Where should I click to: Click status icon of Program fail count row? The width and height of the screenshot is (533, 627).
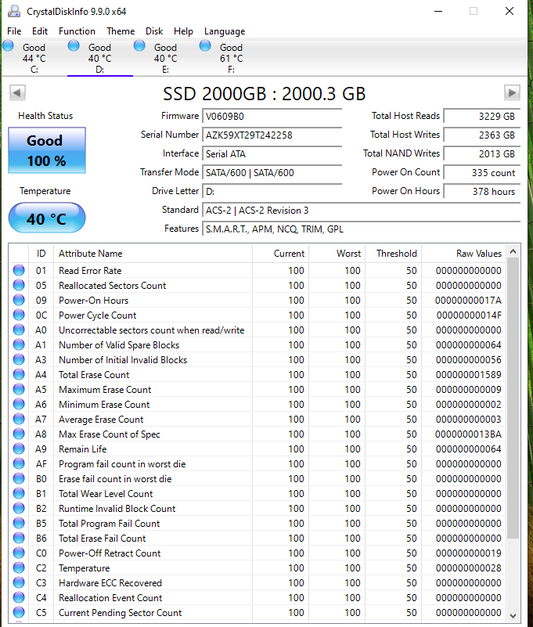point(19,463)
